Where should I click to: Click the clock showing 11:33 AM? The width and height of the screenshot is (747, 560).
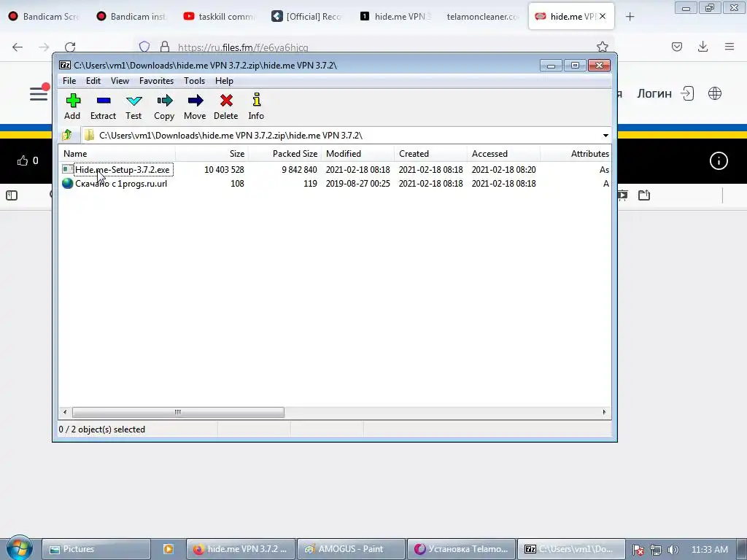[709, 550]
